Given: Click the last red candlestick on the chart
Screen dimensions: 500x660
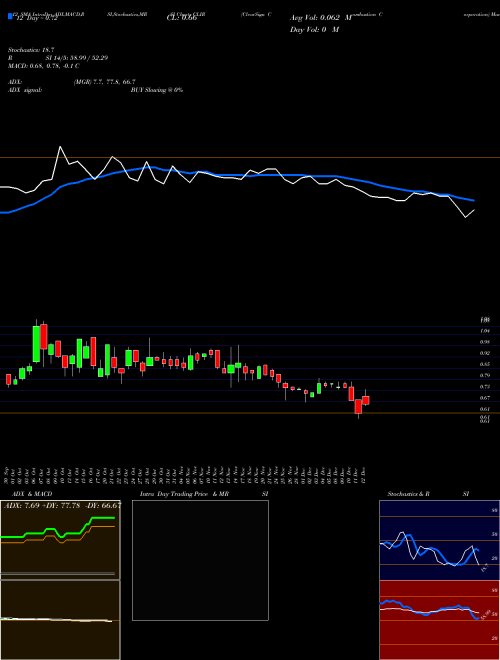Looking at the screenshot, I should tap(365, 400).
